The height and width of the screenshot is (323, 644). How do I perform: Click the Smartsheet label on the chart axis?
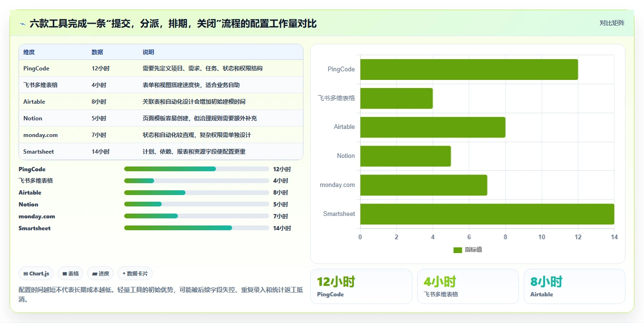339,214
